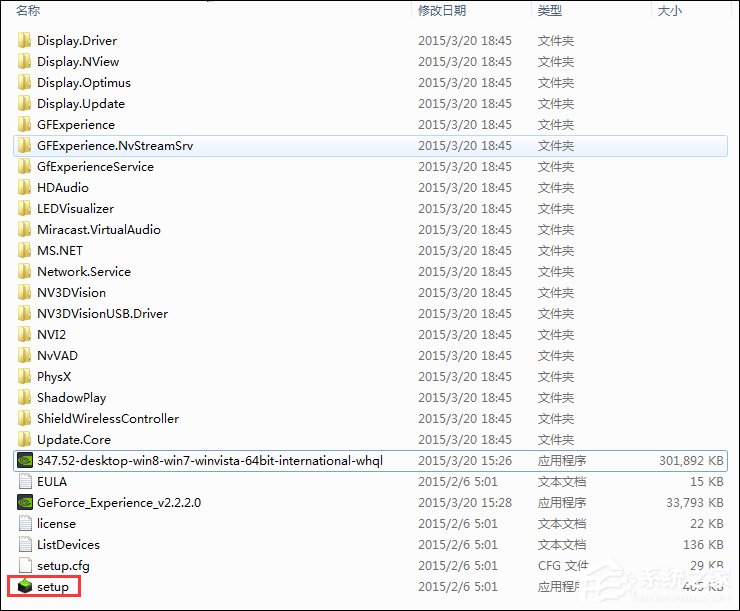Viewport: 740px width, 611px height.
Task: Click the NVIDIA icon of 347.52-desktop installer
Action: click(x=25, y=460)
